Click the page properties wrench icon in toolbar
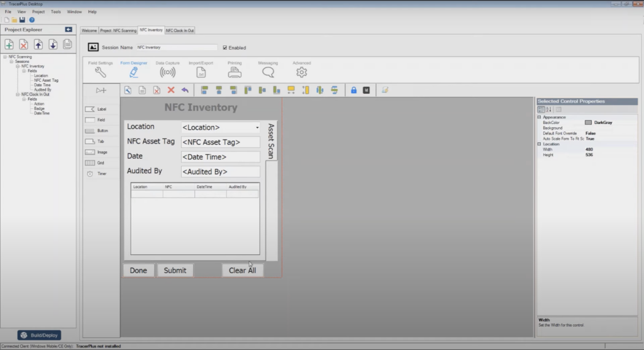Viewport: 644px width, 350px height. (128, 90)
